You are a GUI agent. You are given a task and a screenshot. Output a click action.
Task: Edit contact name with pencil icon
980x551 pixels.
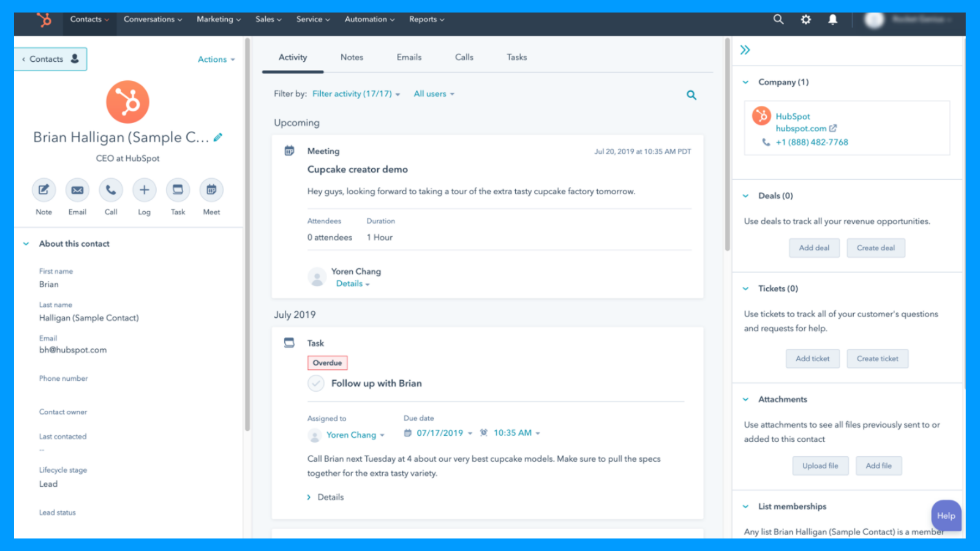(218, 137)
